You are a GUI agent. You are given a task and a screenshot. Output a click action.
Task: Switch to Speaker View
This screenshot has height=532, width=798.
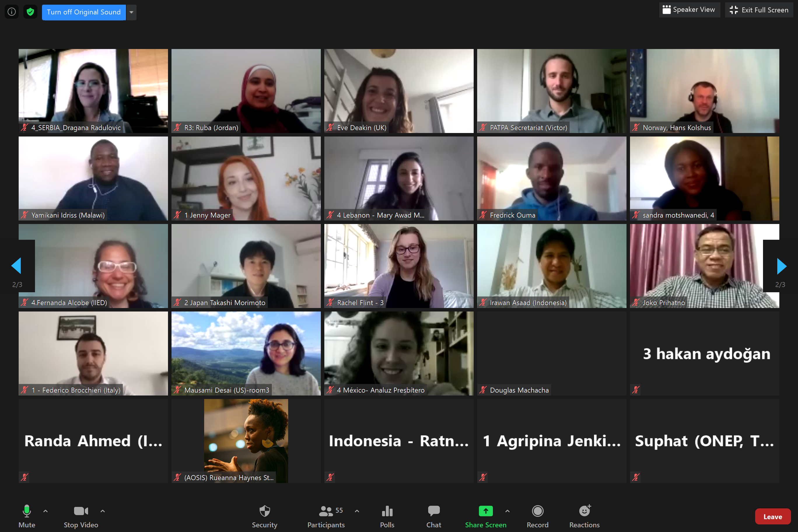click(x=689, y=10)
